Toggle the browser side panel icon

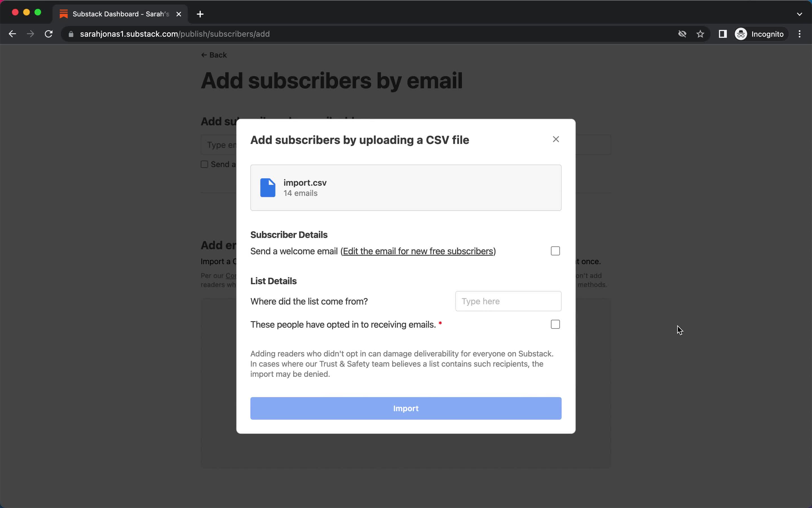point(722,34)
